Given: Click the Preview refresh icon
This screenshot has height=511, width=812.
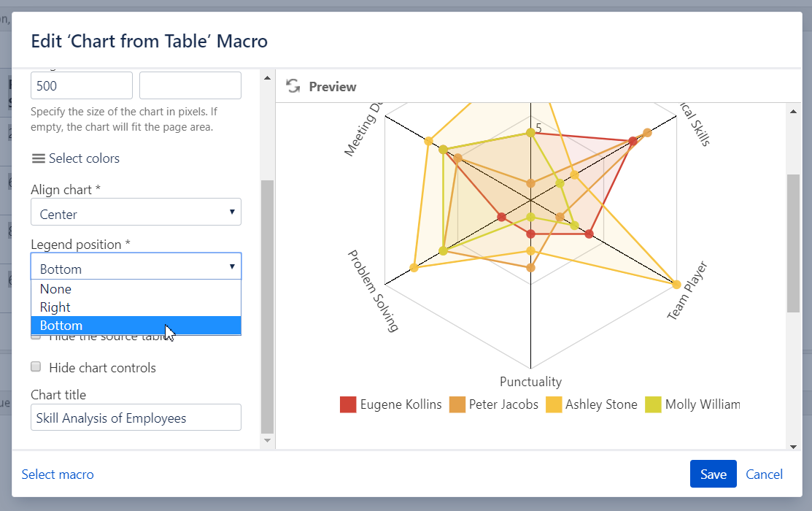Looking at the screenshot, I should pyautogui.click(x=293, y=86).
